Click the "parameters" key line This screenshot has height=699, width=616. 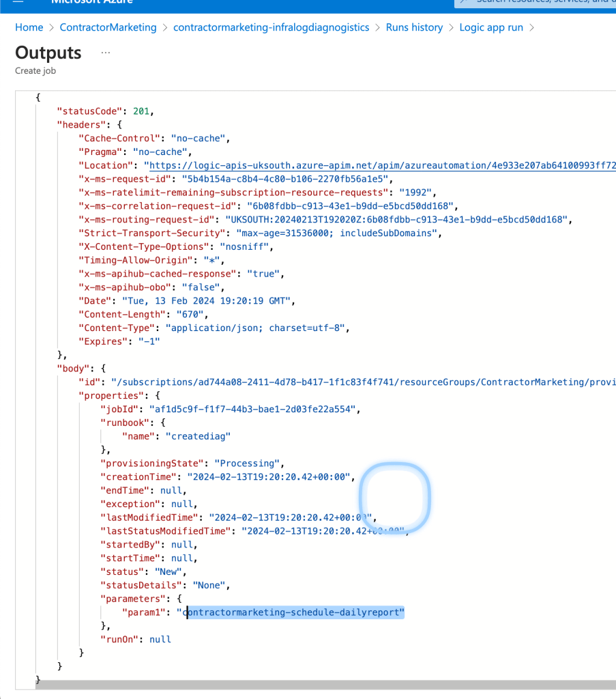141,599
